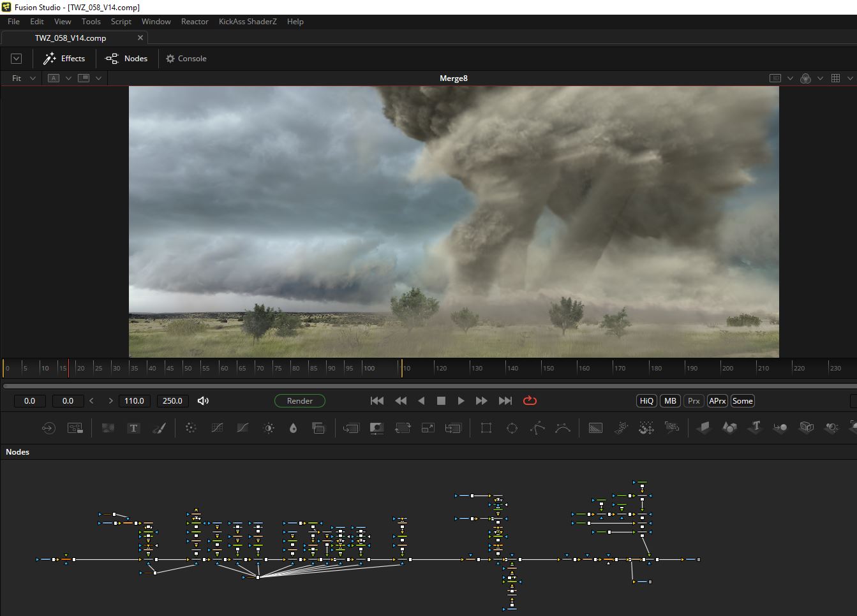The image size is (857, 616).
Task: Toggle MB motion blur button
Action: 670,400
